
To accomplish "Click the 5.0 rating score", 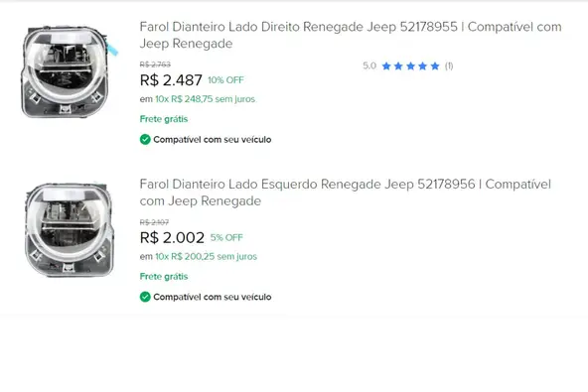I will (x=369, y=65).
